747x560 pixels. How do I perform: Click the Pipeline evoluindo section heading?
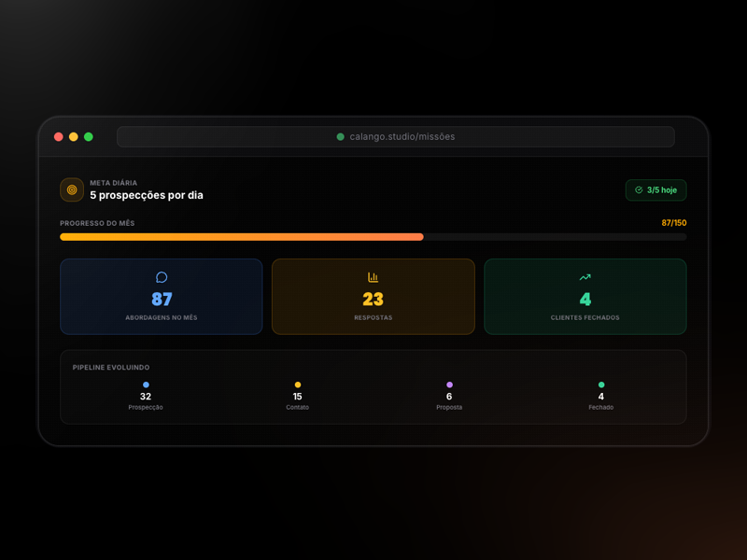111,368
